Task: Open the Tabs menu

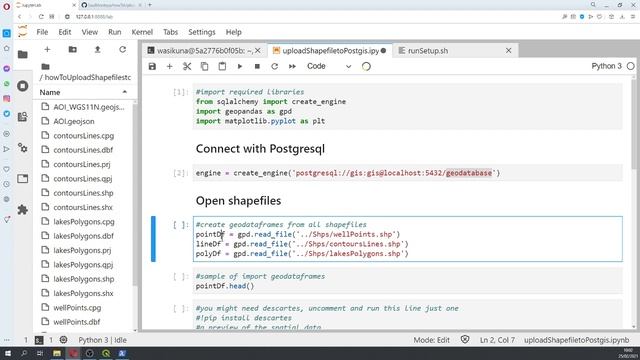Action: 170,32
